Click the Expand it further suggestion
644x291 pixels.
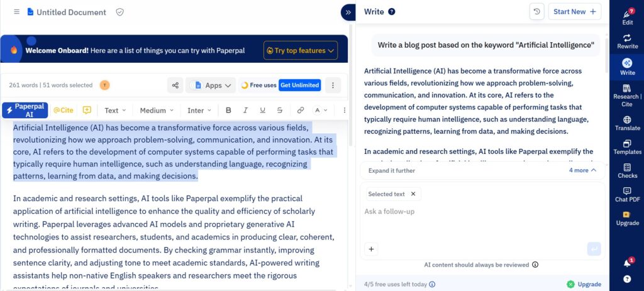(392, 170)
